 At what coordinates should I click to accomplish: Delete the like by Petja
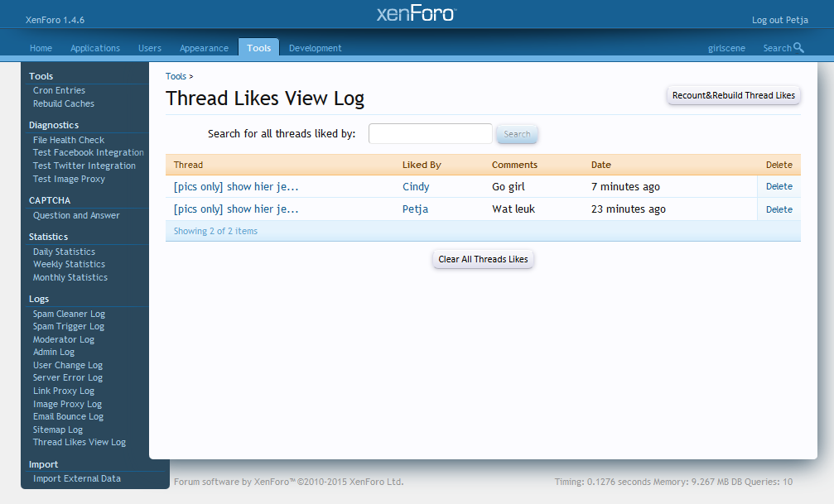click(x=779, y=209)
